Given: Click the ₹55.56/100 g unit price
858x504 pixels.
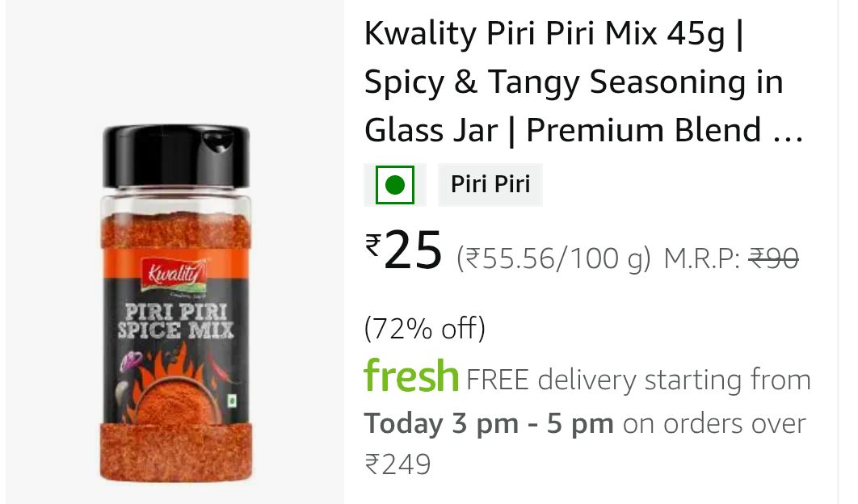Looking at the screenshot, I should click(x=553, y=258).
